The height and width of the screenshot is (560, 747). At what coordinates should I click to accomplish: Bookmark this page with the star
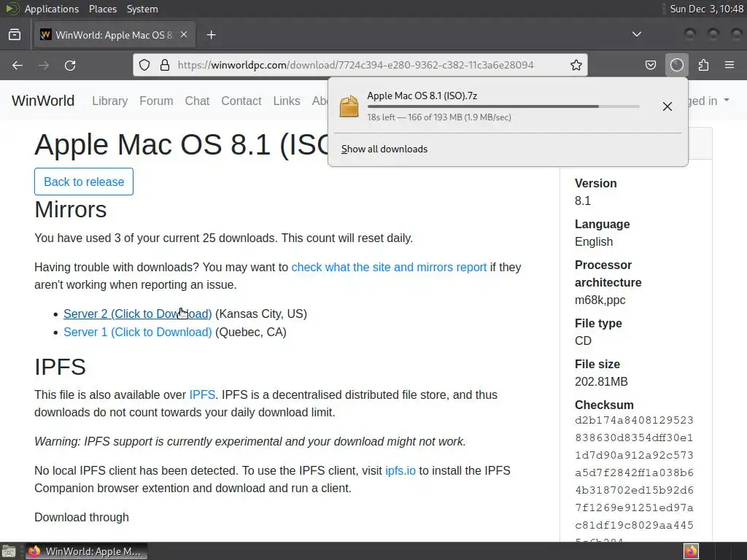576,65
